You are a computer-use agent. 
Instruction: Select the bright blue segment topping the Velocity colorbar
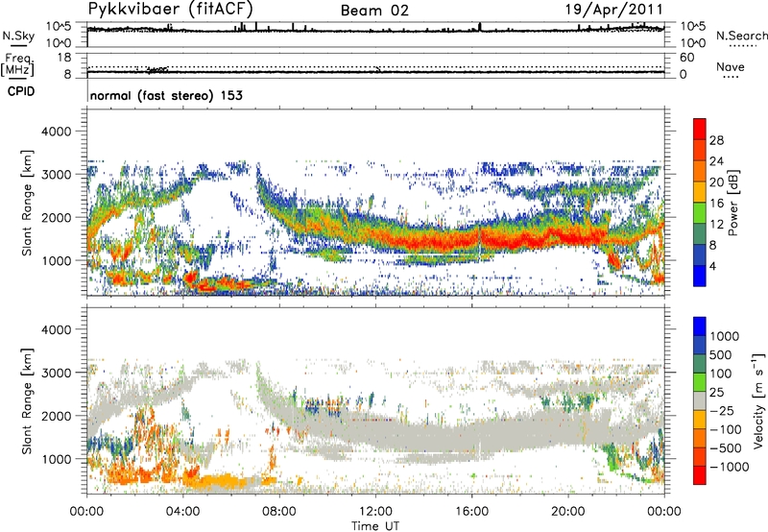700,326
